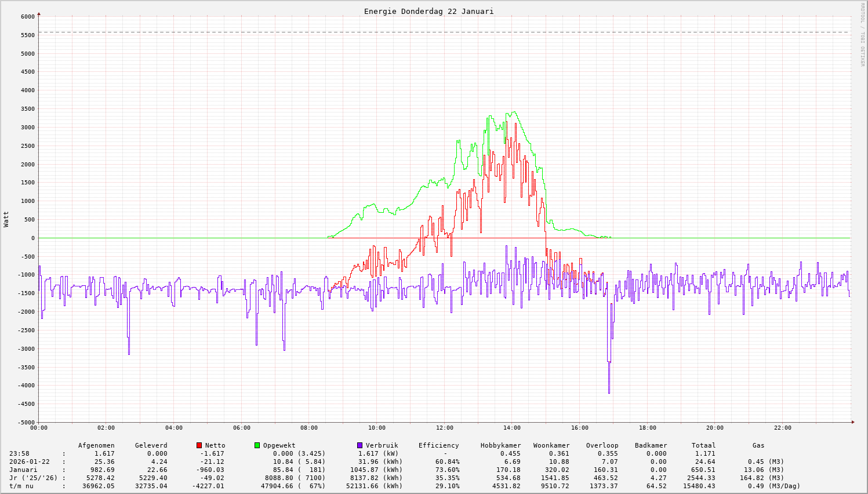The image size is (868, 494).
Task: Click the Watt y-axis label
Action: [6, 219]
